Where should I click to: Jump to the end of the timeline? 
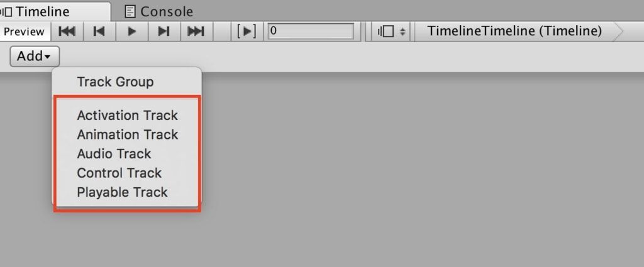pyautogui.click(x=196, y=31)
